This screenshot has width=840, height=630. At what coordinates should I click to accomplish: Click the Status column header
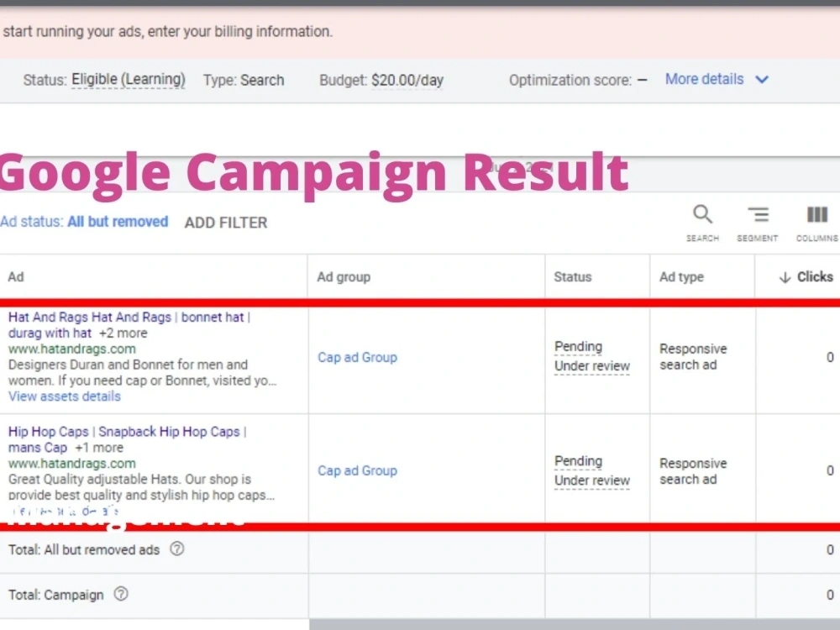[572, 277]
